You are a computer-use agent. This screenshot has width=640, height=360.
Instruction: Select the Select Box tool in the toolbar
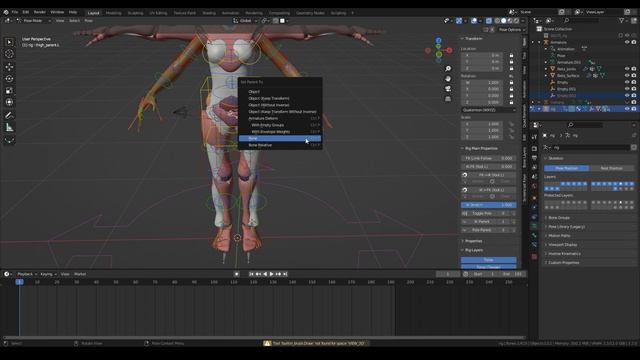coord(9,42)
